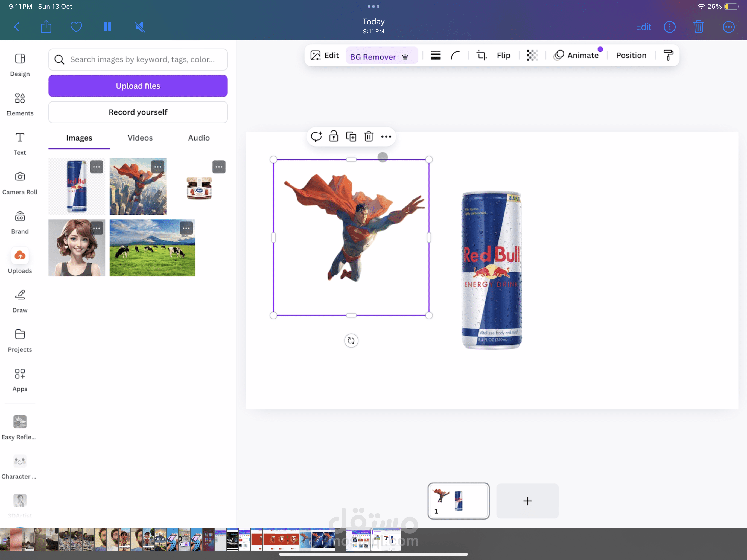Viewport: 747px width, 560px height.
Task: Click the corner rounding icon
Action: coord(455,56)
